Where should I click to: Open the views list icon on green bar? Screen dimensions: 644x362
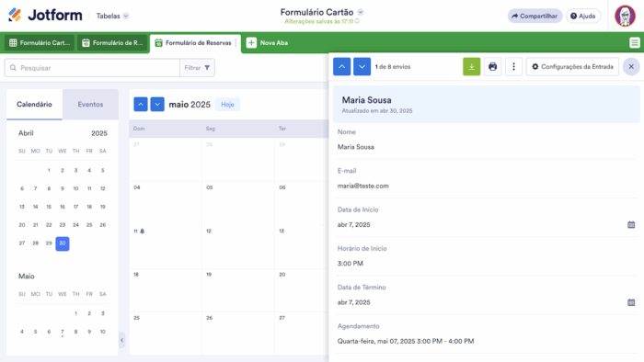(635, 42)
